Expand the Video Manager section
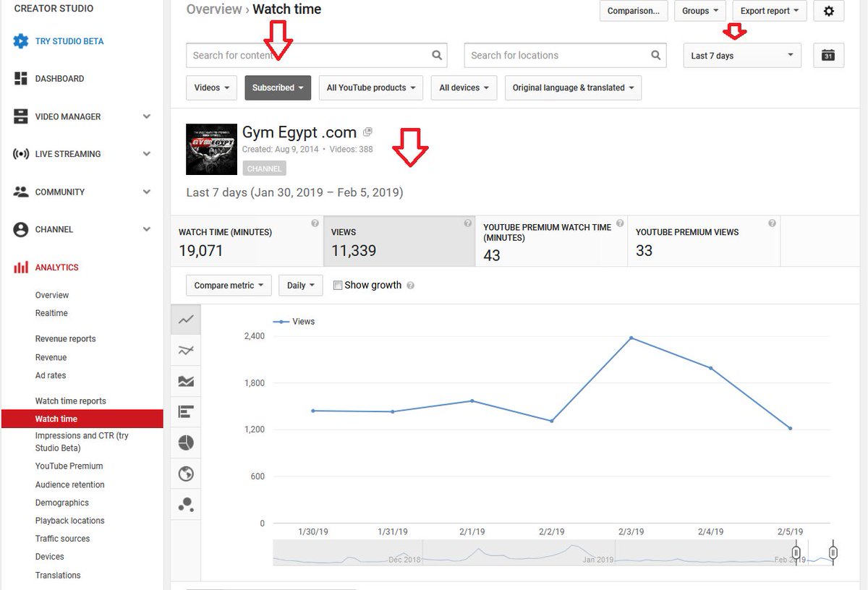 [147, 116]
